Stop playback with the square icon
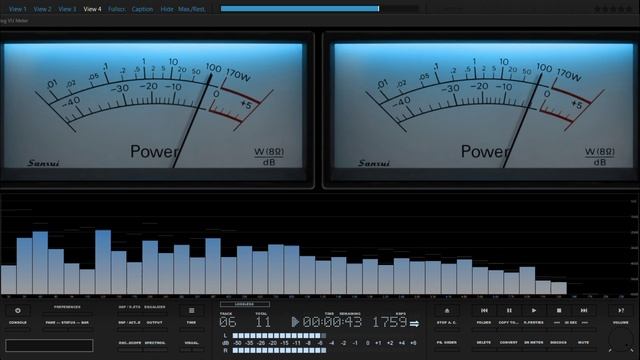Viewport: 640px width, 360px height. (559, 311)
